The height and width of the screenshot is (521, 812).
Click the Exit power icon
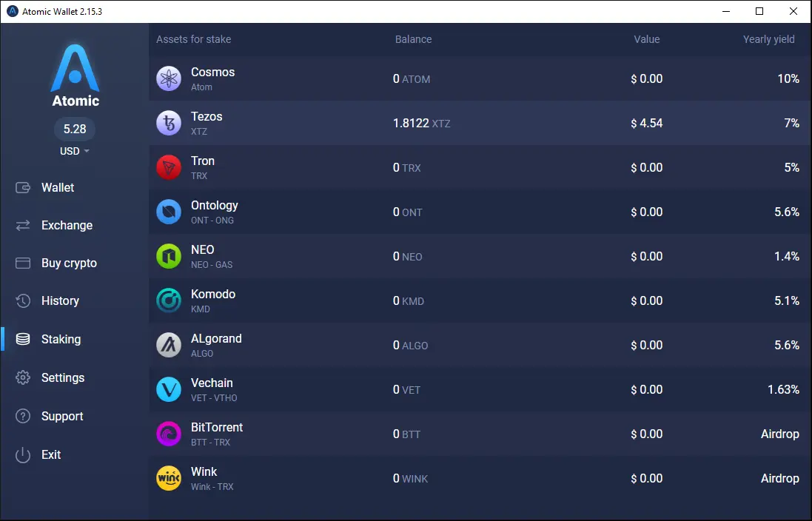(x=23, y=454)
